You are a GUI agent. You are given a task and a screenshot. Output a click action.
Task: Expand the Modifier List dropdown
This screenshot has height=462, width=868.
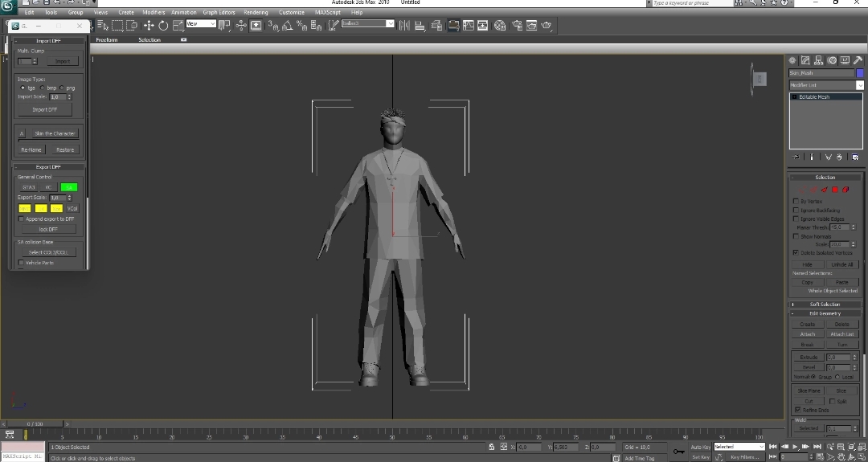pos(859,85)
